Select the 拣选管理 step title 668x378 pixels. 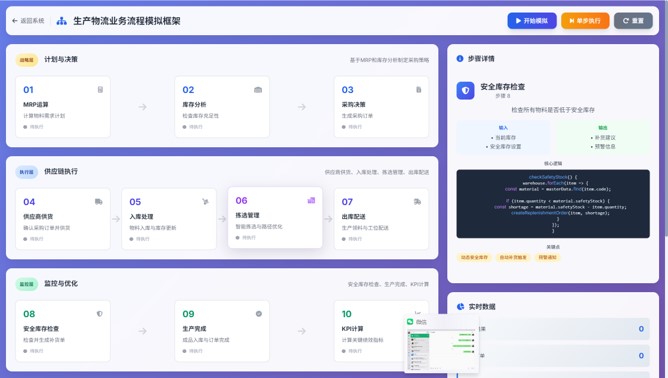point(248,215)
